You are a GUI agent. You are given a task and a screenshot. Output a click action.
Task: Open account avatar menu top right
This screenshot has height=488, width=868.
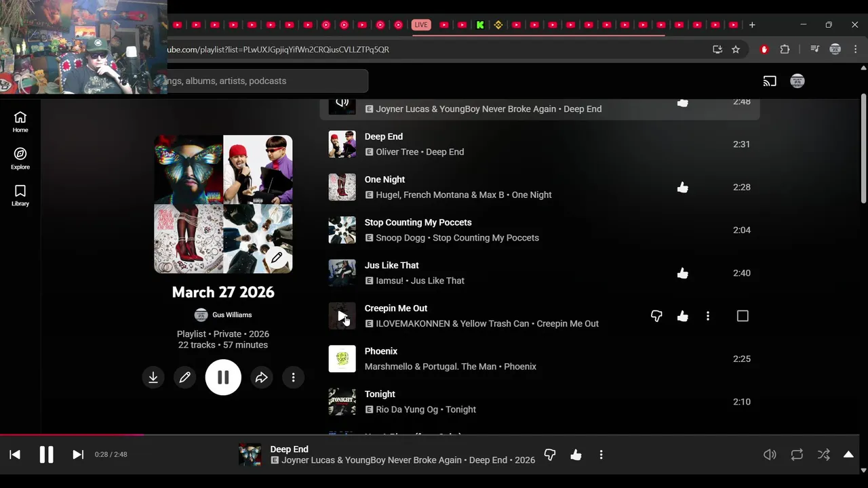[797, 81]
